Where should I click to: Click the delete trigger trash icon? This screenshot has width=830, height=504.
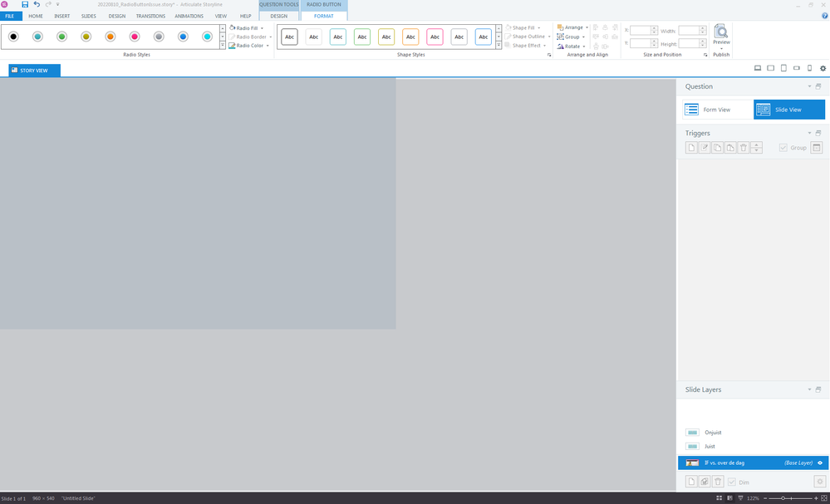(744, 148)
